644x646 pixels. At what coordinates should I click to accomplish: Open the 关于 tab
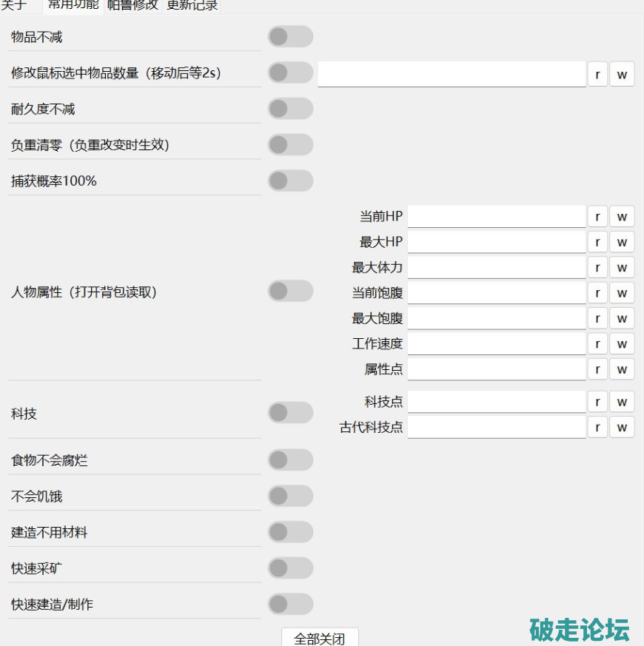pyautogui.click(x=14, y=5)
